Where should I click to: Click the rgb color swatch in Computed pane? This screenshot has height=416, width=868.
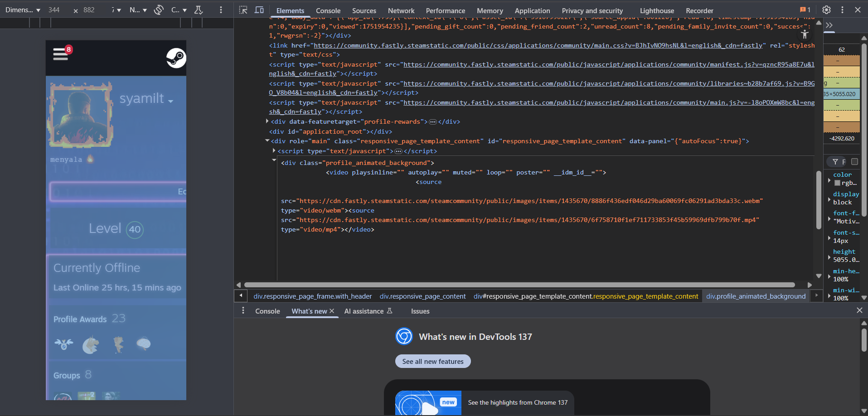[x=837, y=183]
